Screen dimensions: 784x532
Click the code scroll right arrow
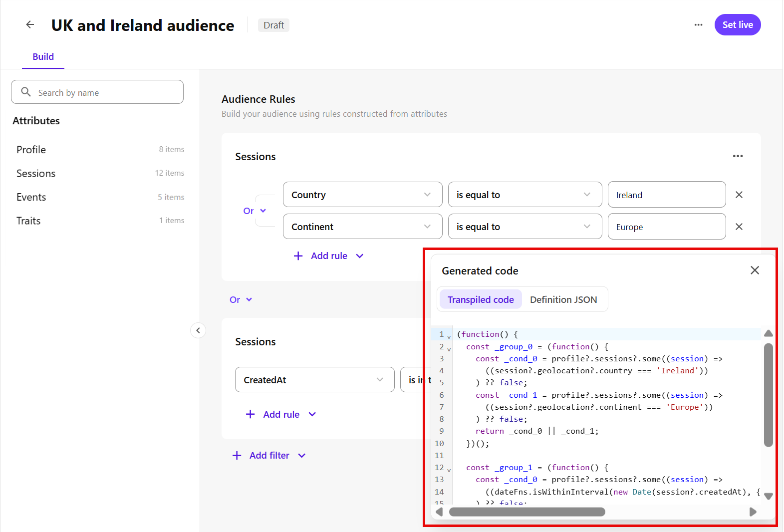753,512
